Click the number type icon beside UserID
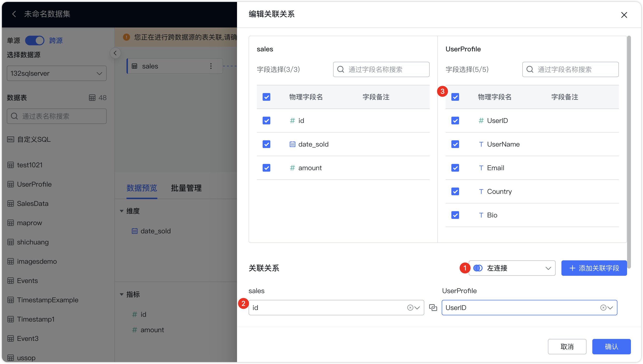The height and width of the screenshot is (364, 643). pos(481,121)
